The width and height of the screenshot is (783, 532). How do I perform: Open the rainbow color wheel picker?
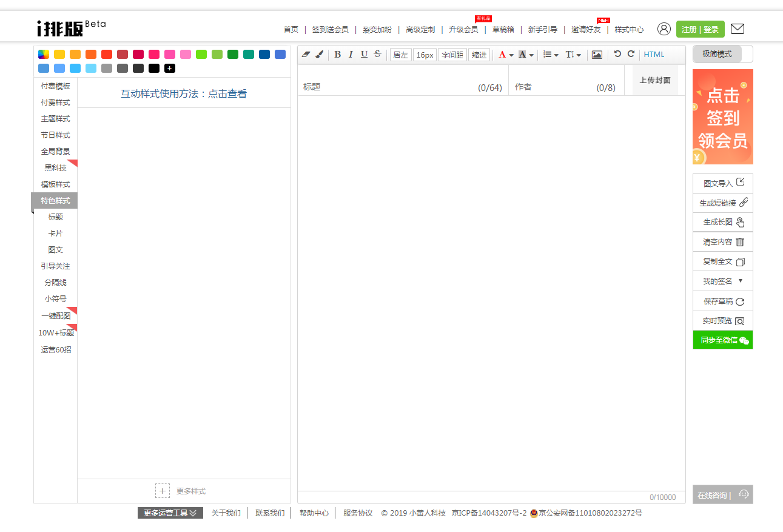pos(44,54)
